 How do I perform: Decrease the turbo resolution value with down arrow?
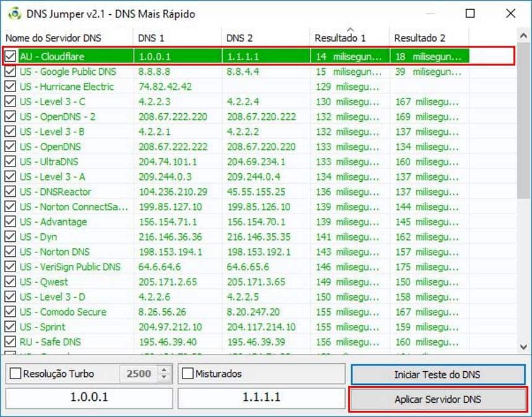tap(164, 377)
